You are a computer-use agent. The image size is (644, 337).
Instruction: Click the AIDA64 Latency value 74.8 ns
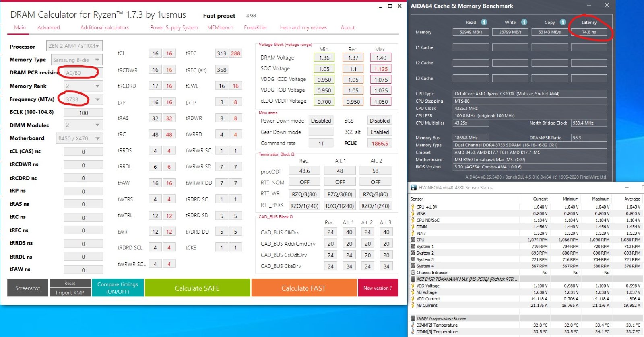tap(589, 32)
